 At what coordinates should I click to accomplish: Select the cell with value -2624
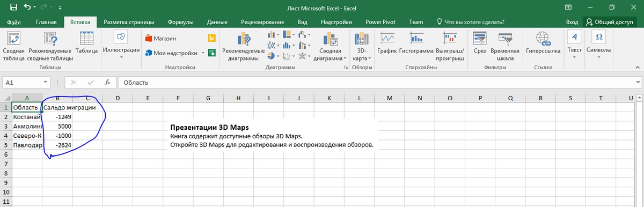pos(57,145)
